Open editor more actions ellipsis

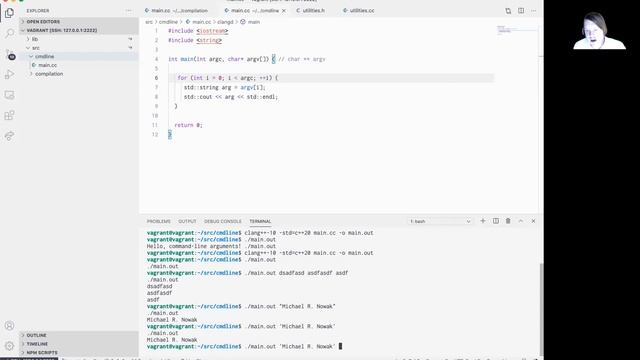click(534, 11)
